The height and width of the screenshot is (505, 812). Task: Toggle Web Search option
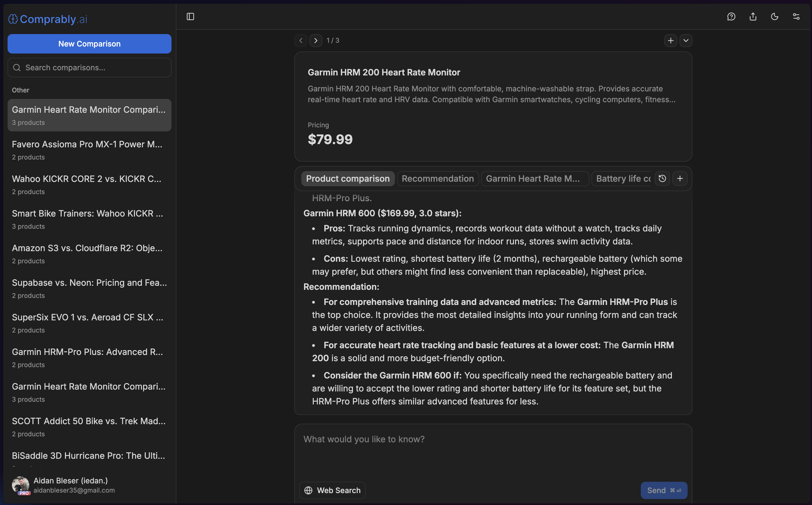[332, 490]
